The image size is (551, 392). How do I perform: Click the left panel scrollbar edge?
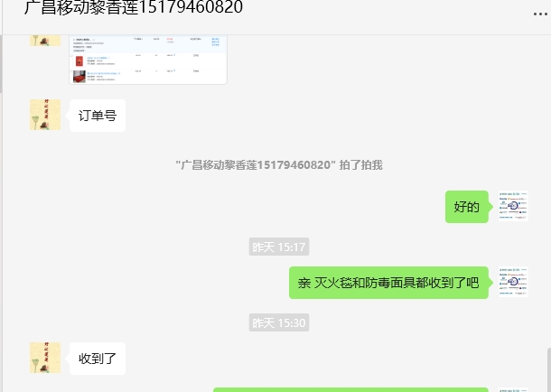point(1,64)
